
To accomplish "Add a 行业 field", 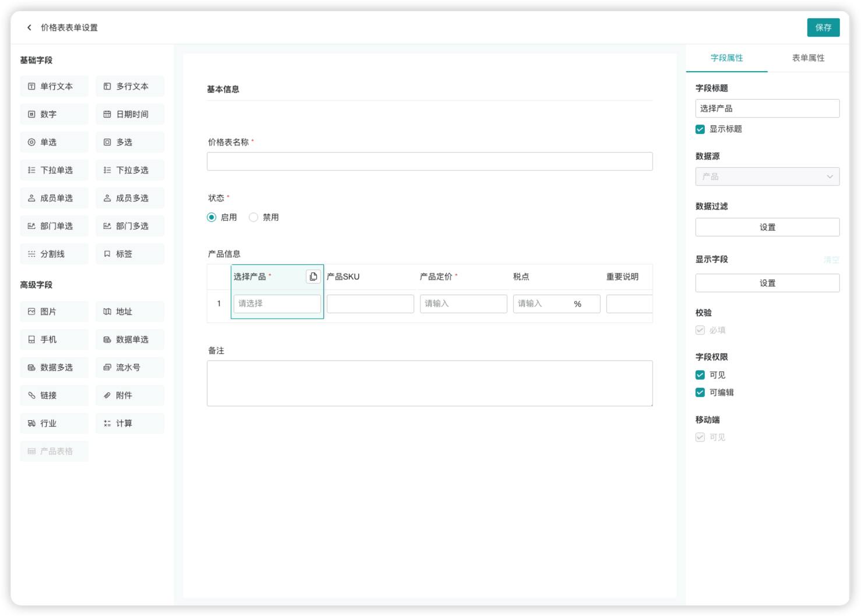I will point(54,423).
